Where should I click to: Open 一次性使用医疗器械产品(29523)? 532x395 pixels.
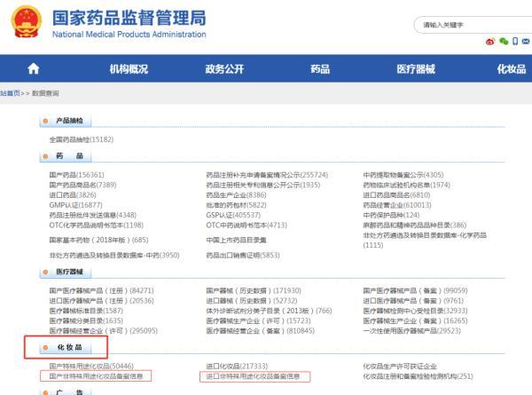pyautogui.click(x=412, y=331)
